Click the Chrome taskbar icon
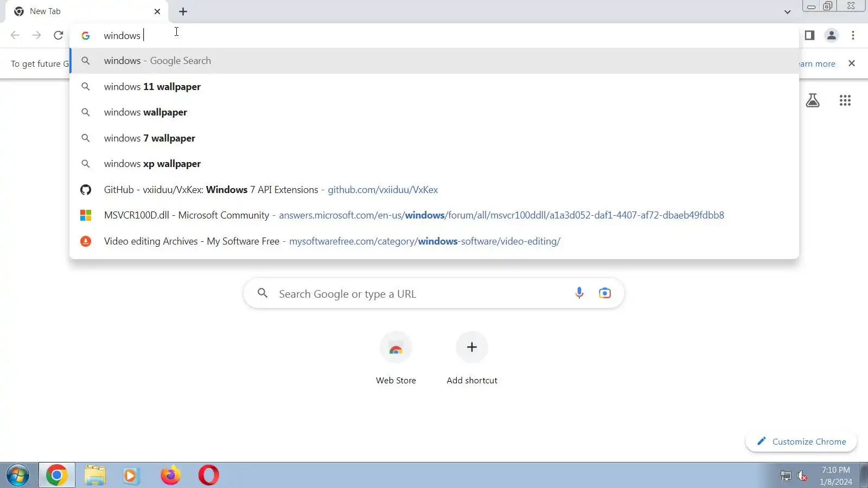The height and width of the screenshot is (488, 868). point(56,476)
